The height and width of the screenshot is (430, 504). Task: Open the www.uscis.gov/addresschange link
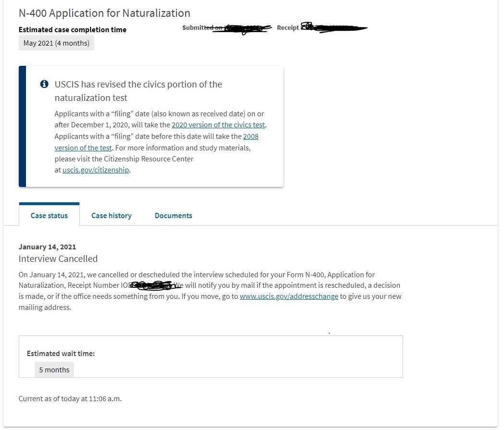289,296
